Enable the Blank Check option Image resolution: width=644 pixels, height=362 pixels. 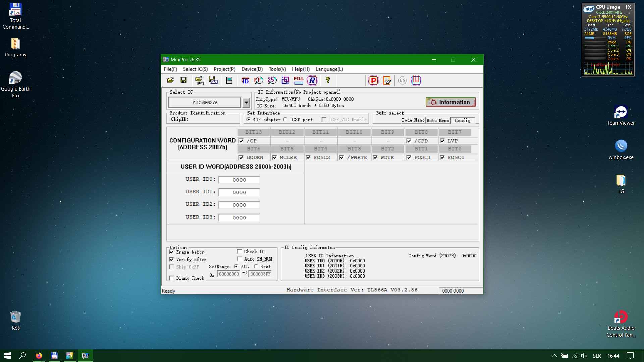[x=172, y=278]
